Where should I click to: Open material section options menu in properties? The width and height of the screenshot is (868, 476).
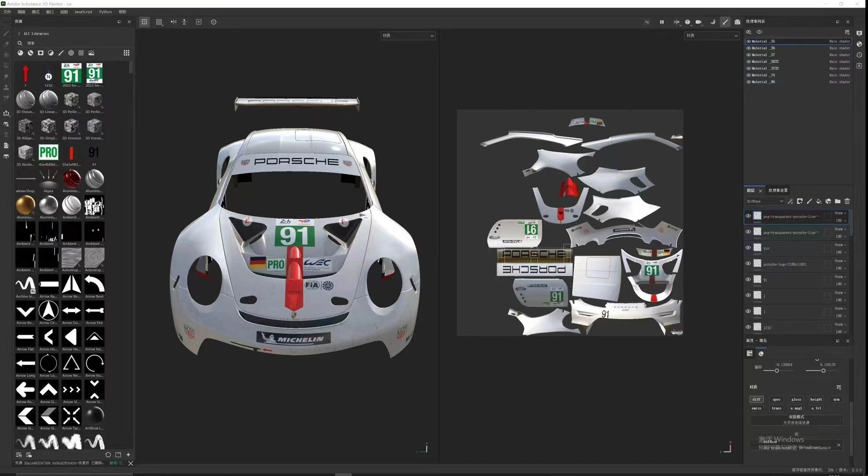(839, 387)
